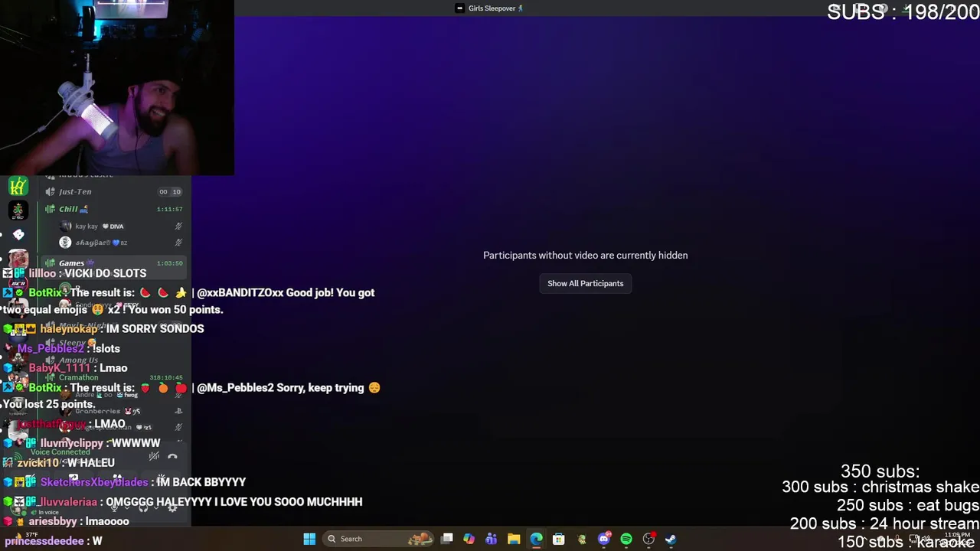Open the Windows Start menu
980x551 pixels.
tap(309, 539)
